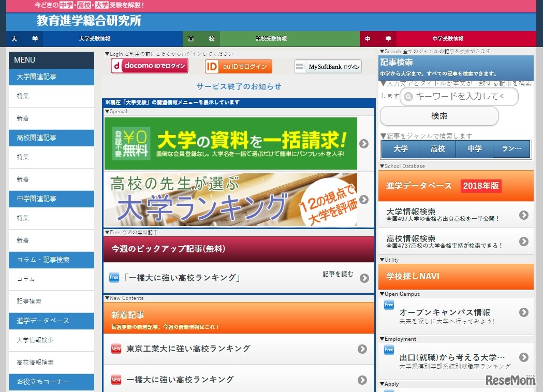The width and height of the screenshot is (543, 392).
Task: Open 高校受験情報 in top navigation
Action: point(271,39)
